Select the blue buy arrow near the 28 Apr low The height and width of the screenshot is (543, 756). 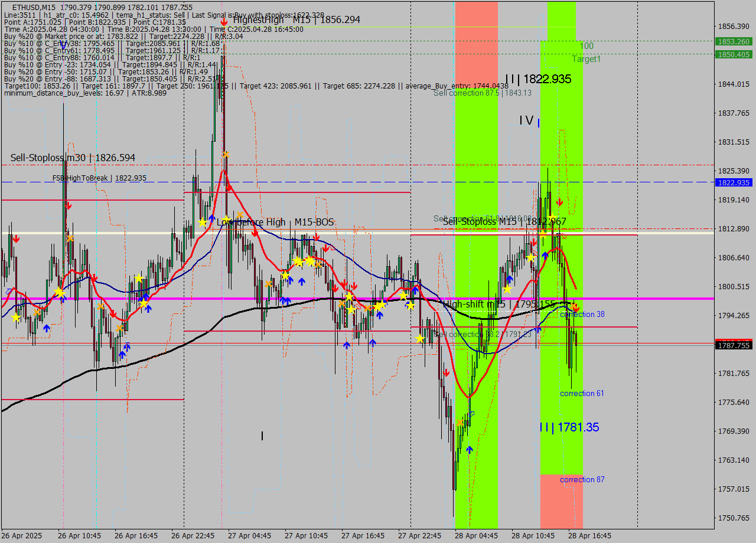click(469, 449)
